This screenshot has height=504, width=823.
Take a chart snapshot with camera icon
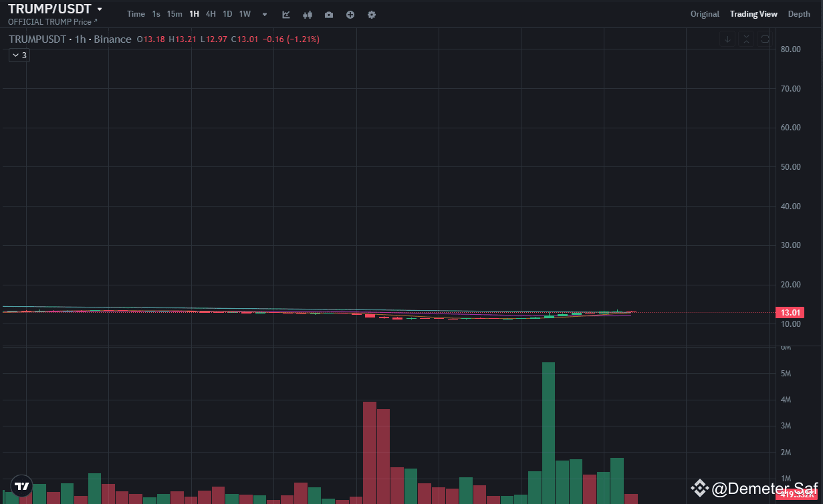328,14
